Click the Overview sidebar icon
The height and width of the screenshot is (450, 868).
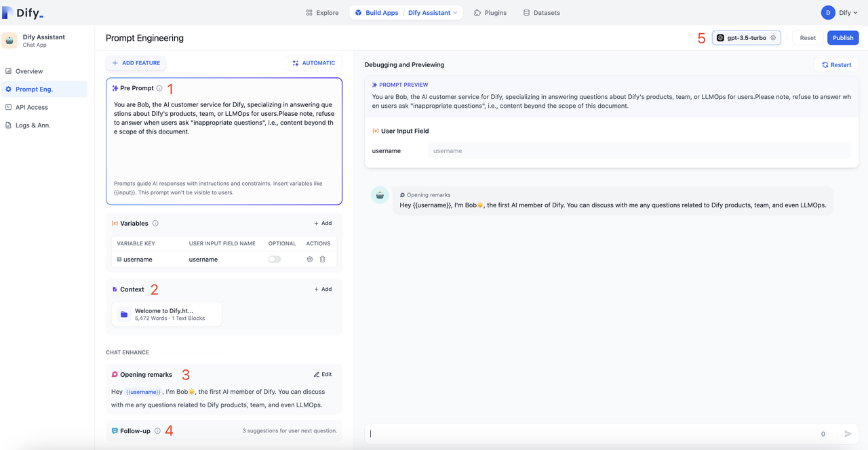(x=8, y=71)
